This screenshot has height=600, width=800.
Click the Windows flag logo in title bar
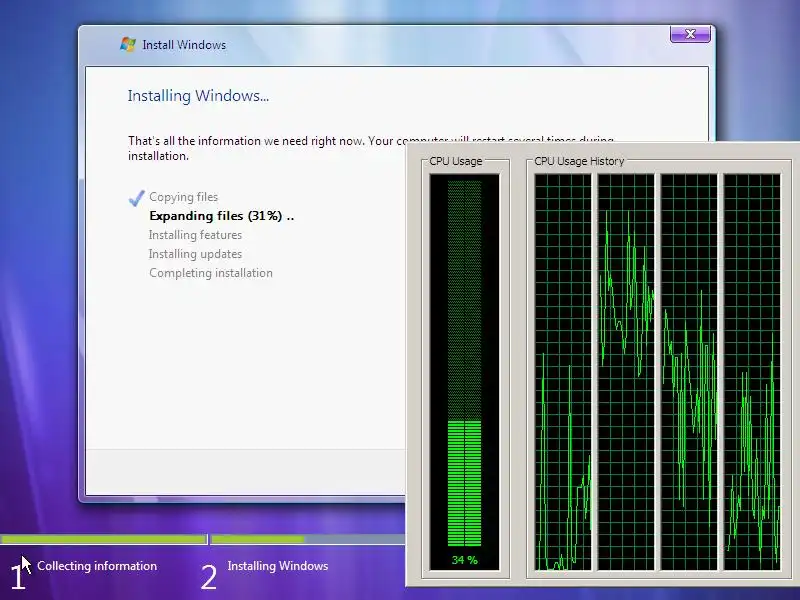(x=128, y=44)
